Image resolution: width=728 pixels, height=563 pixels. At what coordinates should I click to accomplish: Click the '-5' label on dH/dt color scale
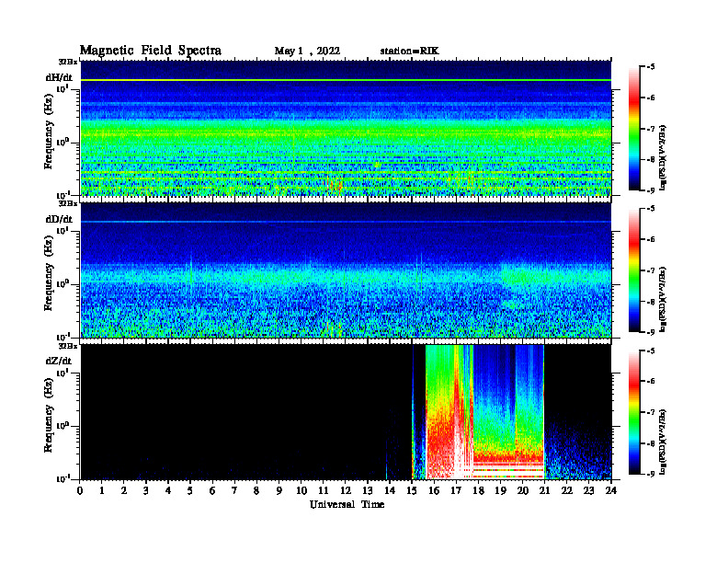pos(651,67)
